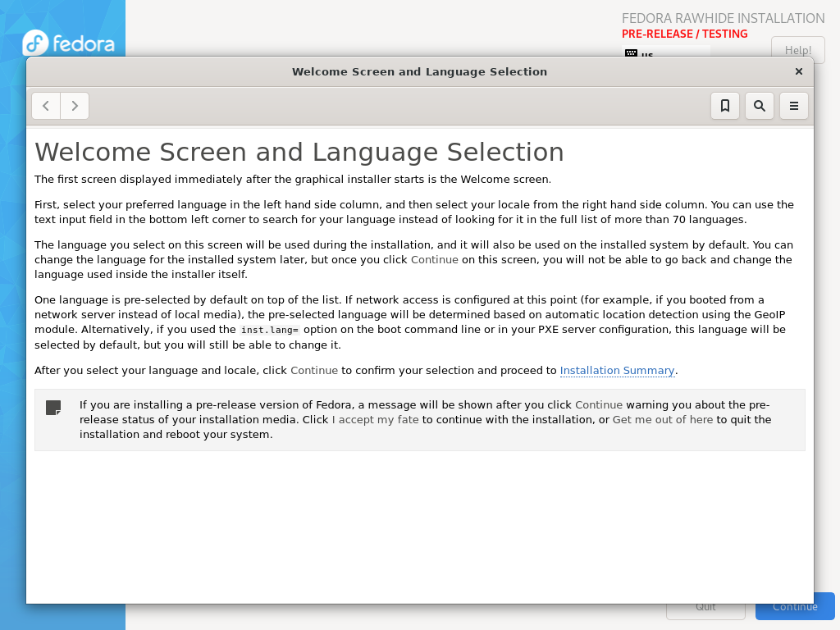Go forward in help browser history
Viewport: 840px width, 630px height.
75,106
